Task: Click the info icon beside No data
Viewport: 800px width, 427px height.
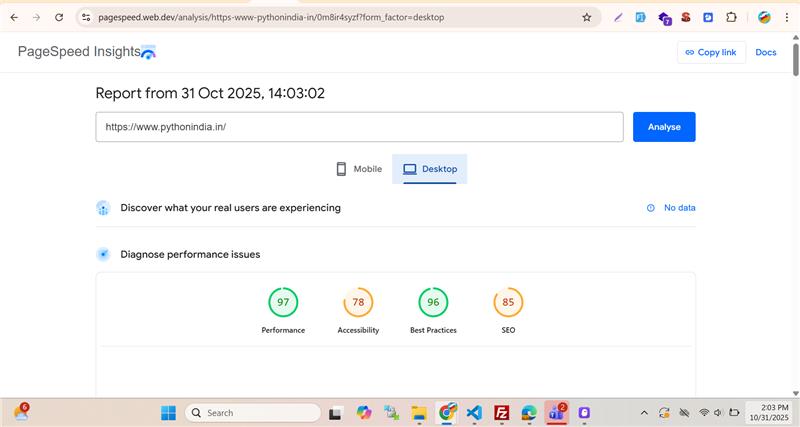Action: pos(651,208)
